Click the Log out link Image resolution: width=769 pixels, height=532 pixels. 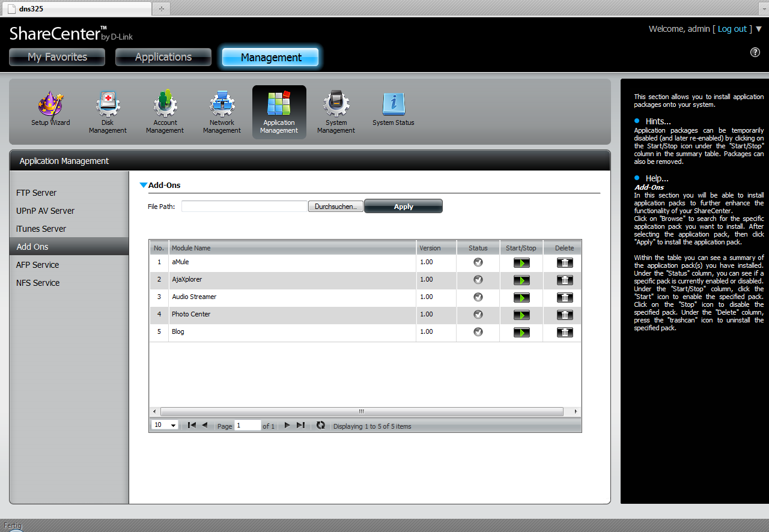[733, 28]
